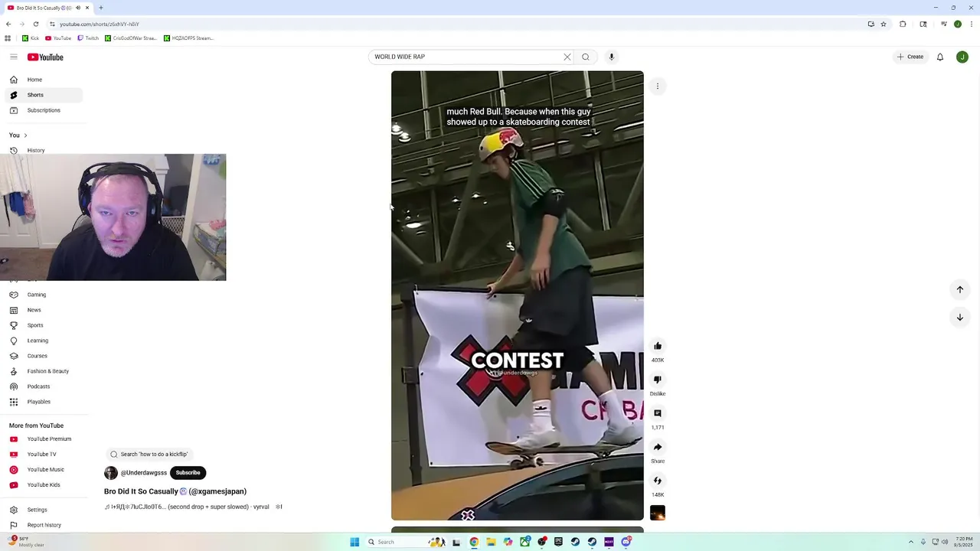Go to the next Short with down arrow
The width and height of the screenshot is (980, 551).
tap(960, 317)
